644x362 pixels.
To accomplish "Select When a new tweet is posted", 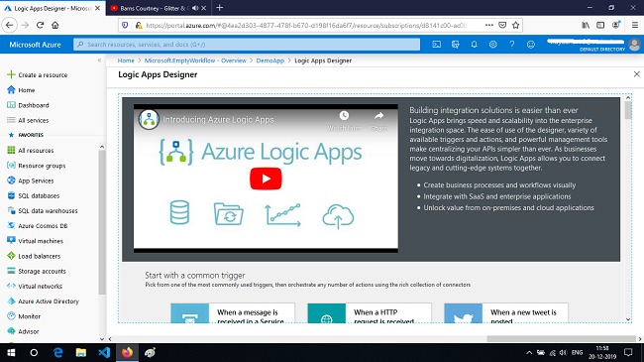I will pos(506,313).
